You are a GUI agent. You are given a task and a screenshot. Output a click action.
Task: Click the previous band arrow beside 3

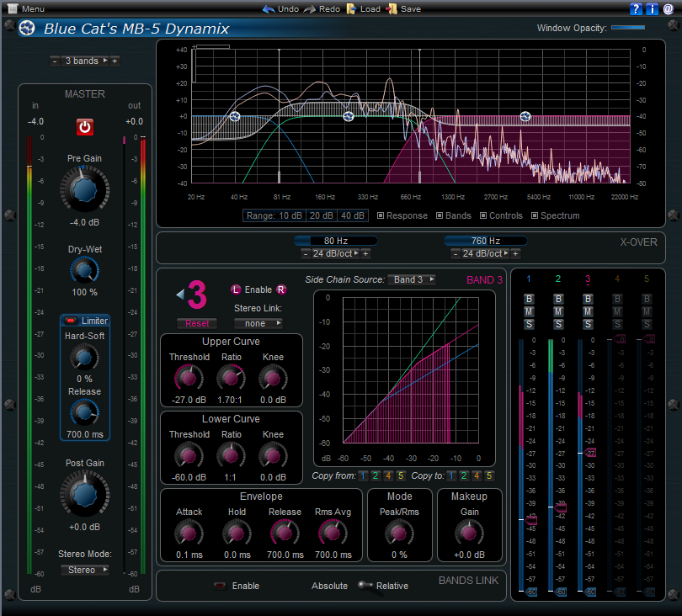click(x=180, y=295)
